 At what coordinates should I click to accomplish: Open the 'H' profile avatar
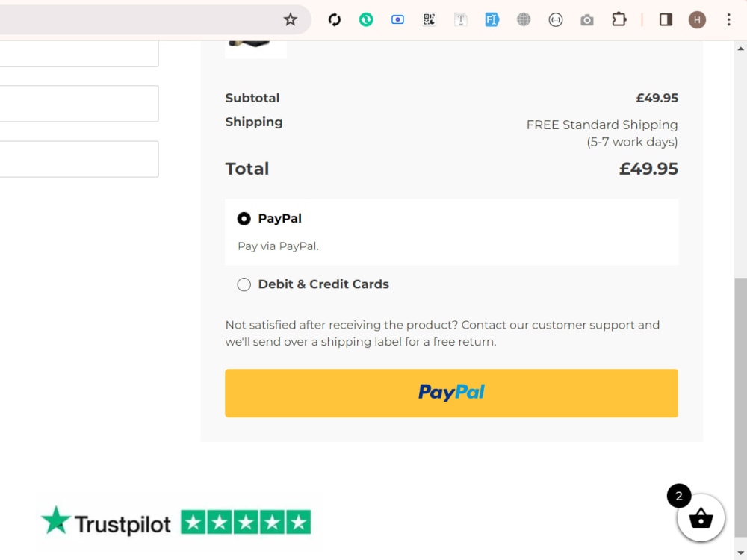(697, 19)
